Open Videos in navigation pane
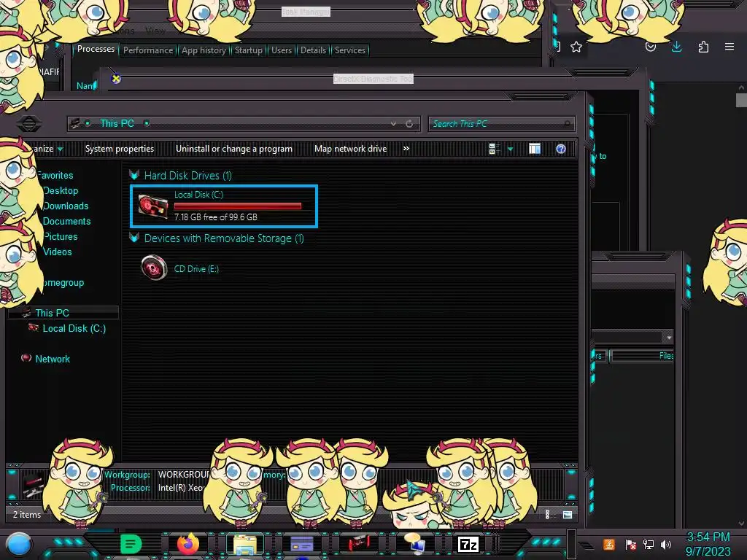 point(58,252)
